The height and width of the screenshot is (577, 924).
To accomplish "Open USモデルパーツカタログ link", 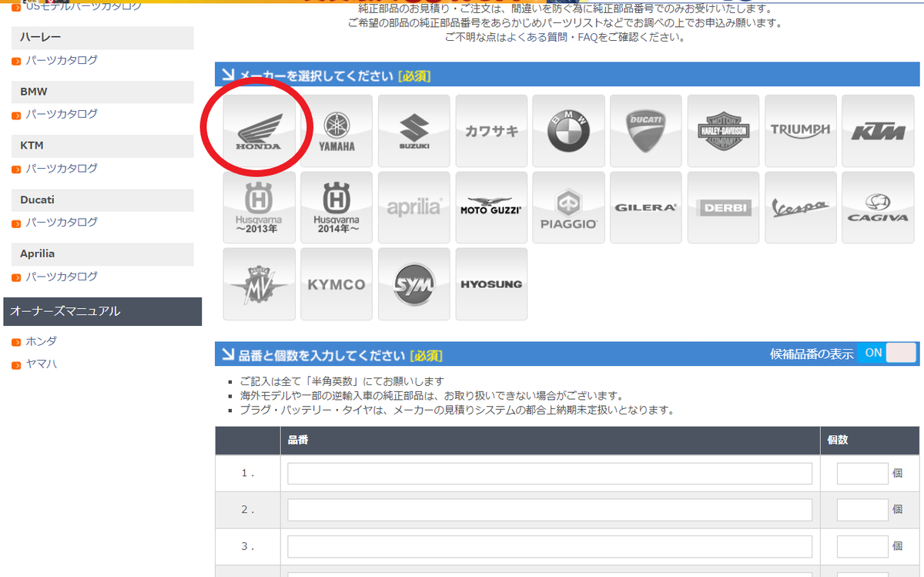I will 84,5.
